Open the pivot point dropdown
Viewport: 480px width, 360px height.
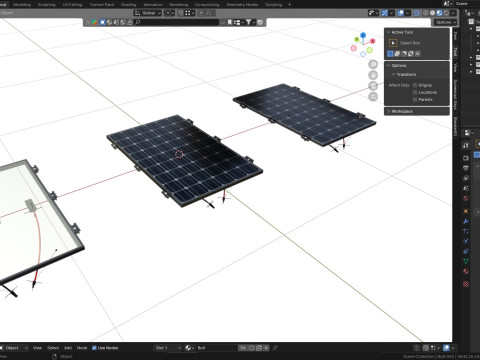169,13
